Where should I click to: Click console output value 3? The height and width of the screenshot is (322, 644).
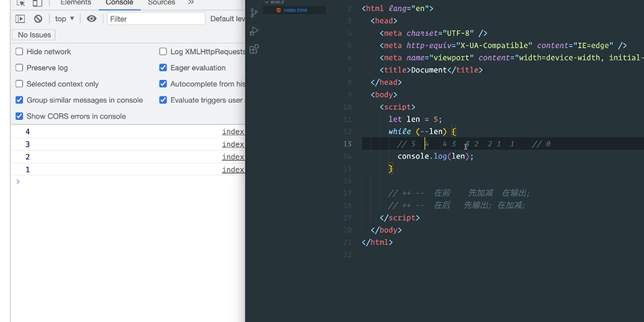tap(27, 144)
